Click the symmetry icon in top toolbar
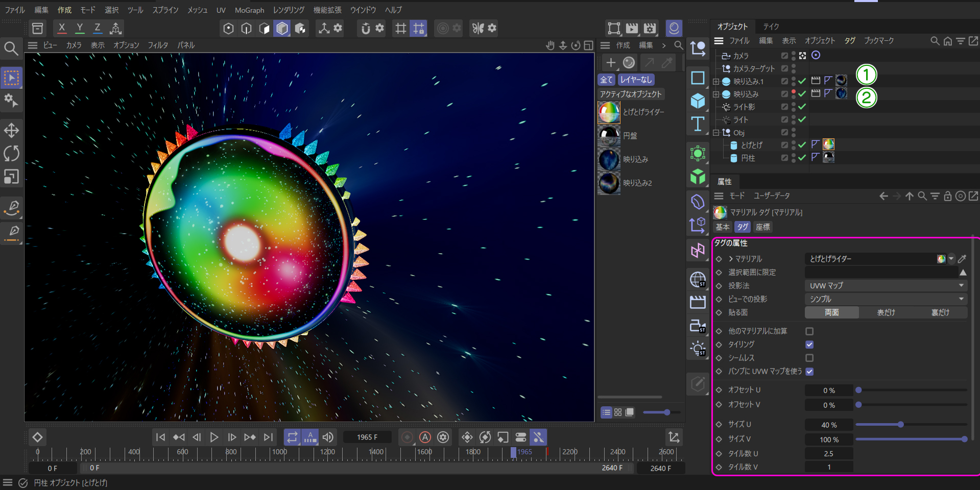The width and height of the screenshot is (980, 490). (x=477, y=28)
